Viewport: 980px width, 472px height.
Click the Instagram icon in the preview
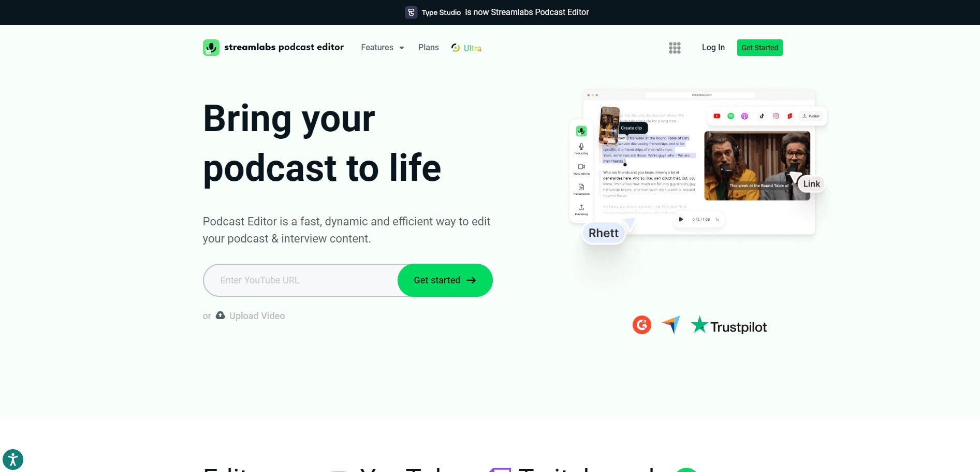pos(776,116)
